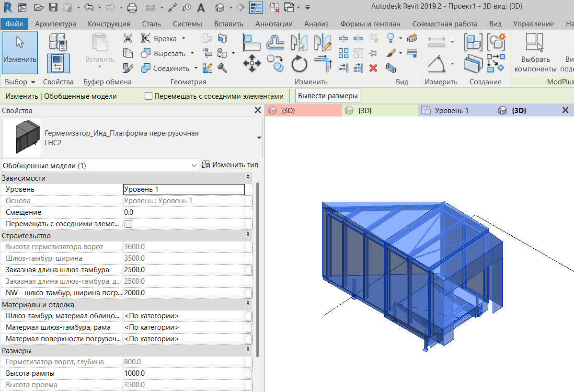Click the Save icon in quick access toolbar
Viewport: 574px width, 392px height.
tap(53, 8)
